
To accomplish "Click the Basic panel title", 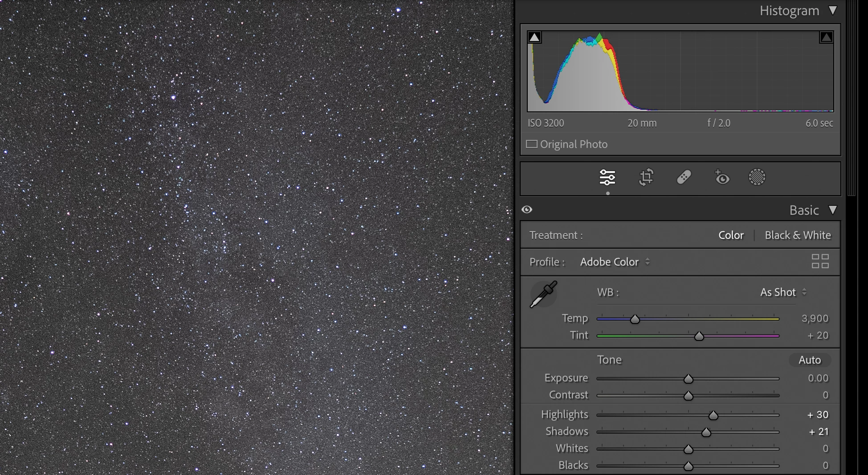I will (804, 210).
